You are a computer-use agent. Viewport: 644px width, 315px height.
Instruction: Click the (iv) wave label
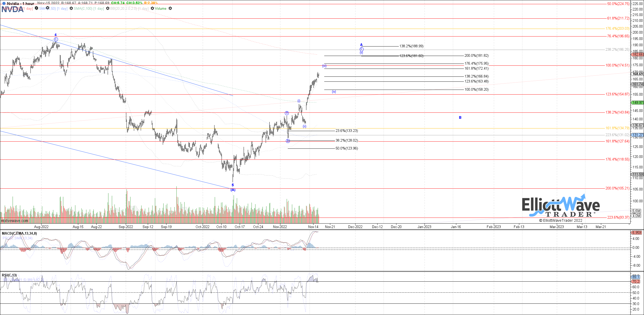(334, 92)
